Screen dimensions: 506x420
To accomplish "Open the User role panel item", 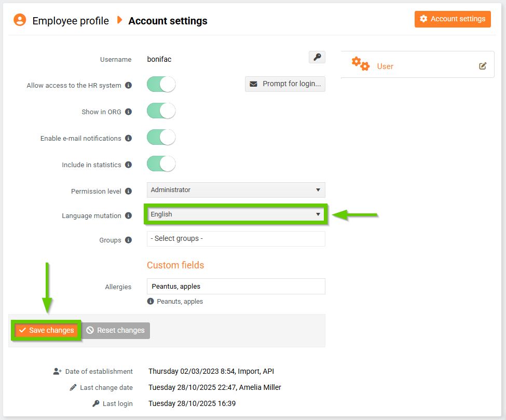I will [x=385, y=66].
